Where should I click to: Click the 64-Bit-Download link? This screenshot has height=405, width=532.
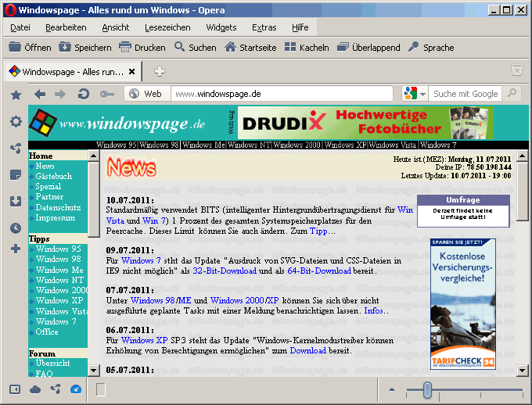click(x=319, y=271)
